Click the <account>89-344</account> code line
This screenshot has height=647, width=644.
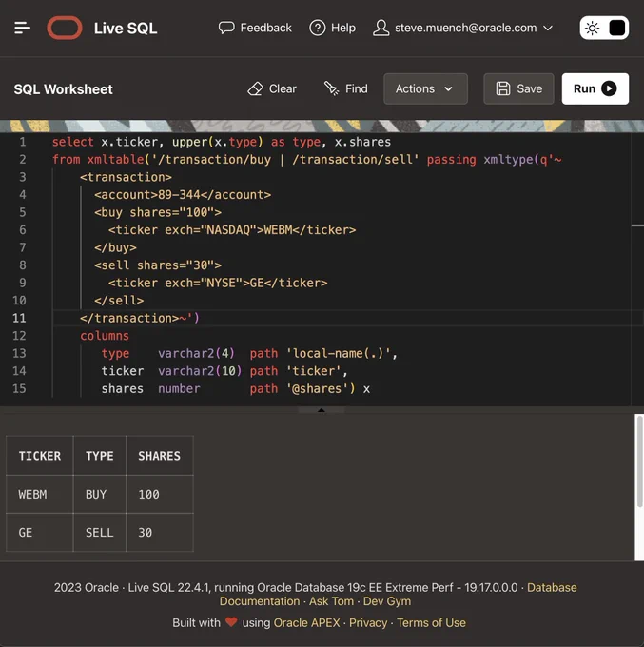pyautogui.click(x=183, y=195)
